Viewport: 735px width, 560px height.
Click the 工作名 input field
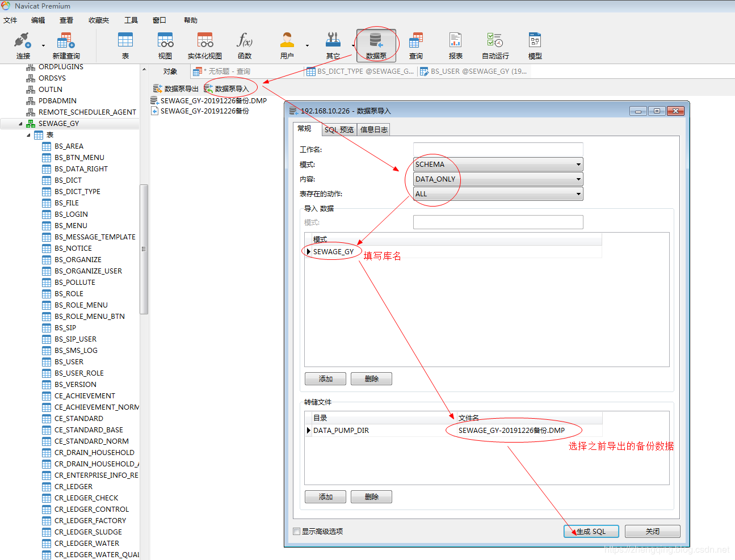(x=498, y=150)
